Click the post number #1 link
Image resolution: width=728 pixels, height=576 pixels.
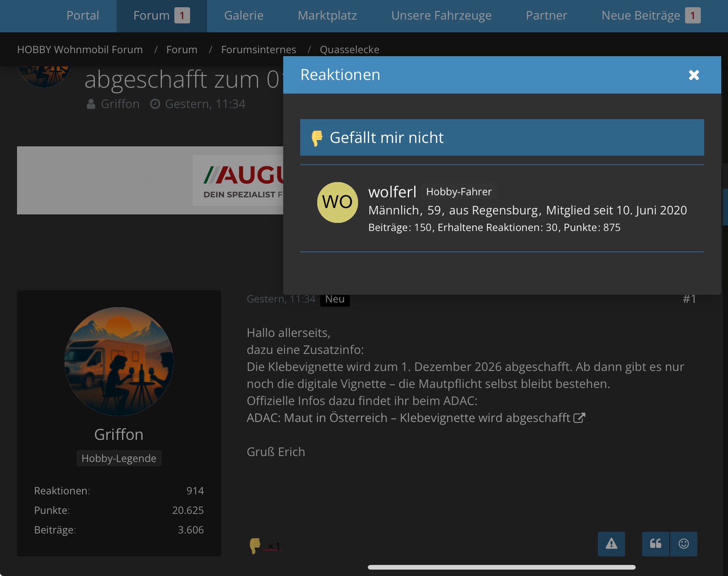[x=689, y=299]
